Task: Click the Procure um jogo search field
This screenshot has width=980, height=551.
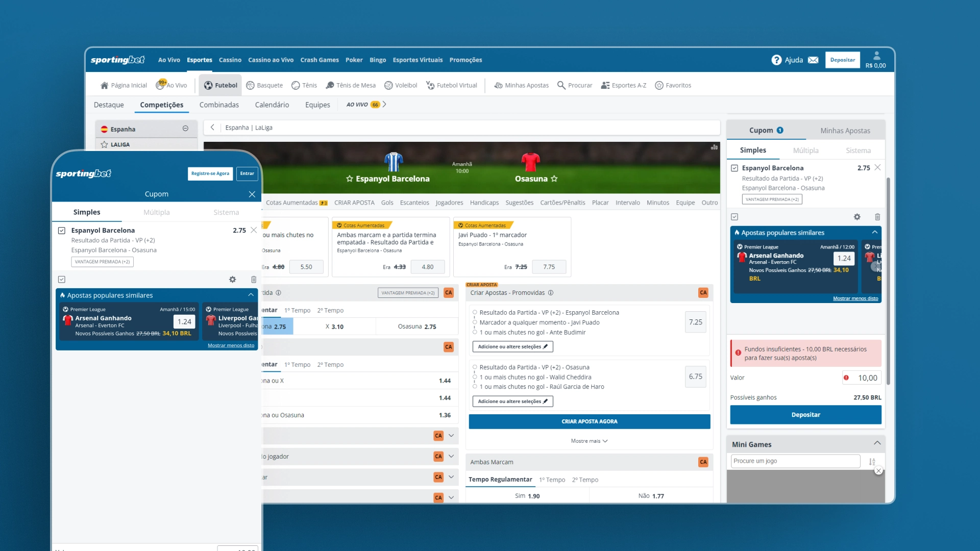Action: [795, 461]
